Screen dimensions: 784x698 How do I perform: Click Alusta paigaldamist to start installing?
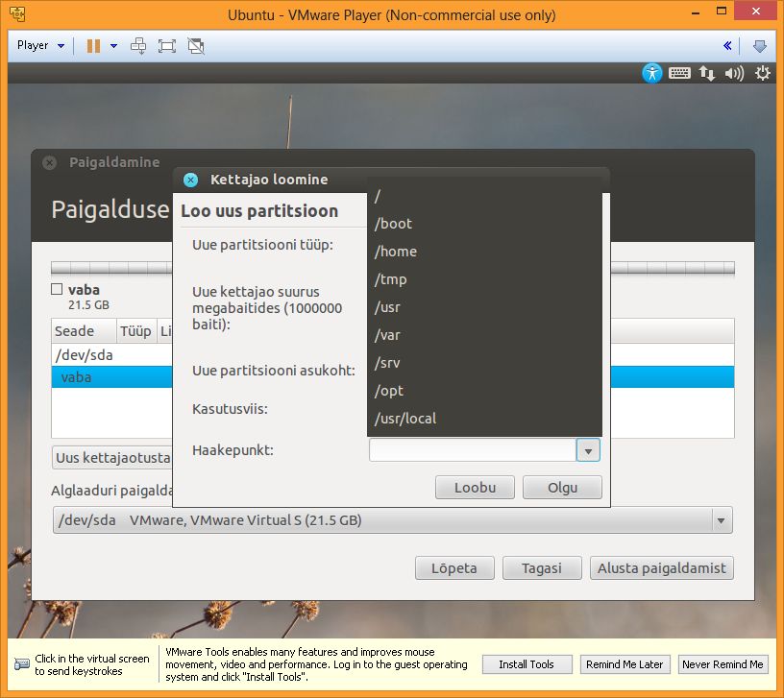[x=662, y=568]
